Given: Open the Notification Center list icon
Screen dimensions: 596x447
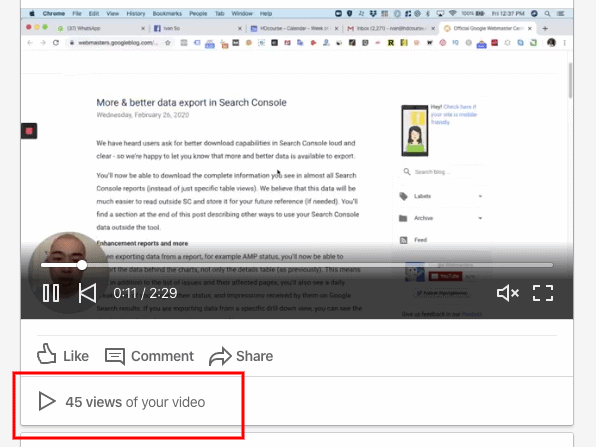Looking at the screenshot, I should (560, 14).
